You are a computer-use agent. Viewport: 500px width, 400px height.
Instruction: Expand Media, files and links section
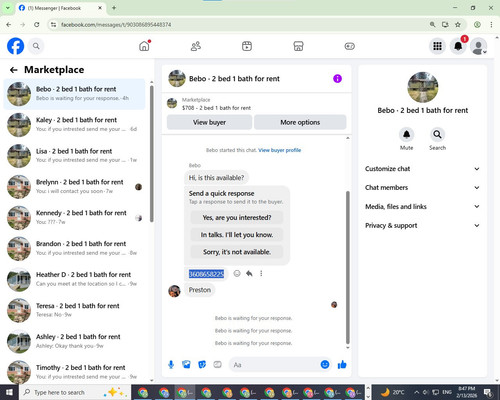pos(422,207)
